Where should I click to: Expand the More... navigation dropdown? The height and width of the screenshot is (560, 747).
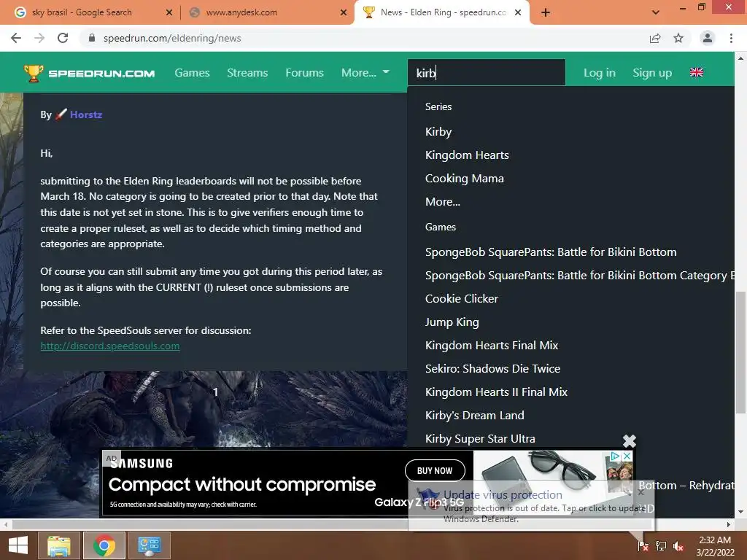365,73
